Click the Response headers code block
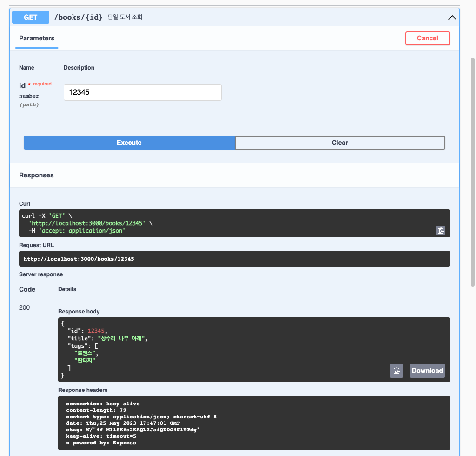This screenshot has width=476, height=456. pos(253,423)
